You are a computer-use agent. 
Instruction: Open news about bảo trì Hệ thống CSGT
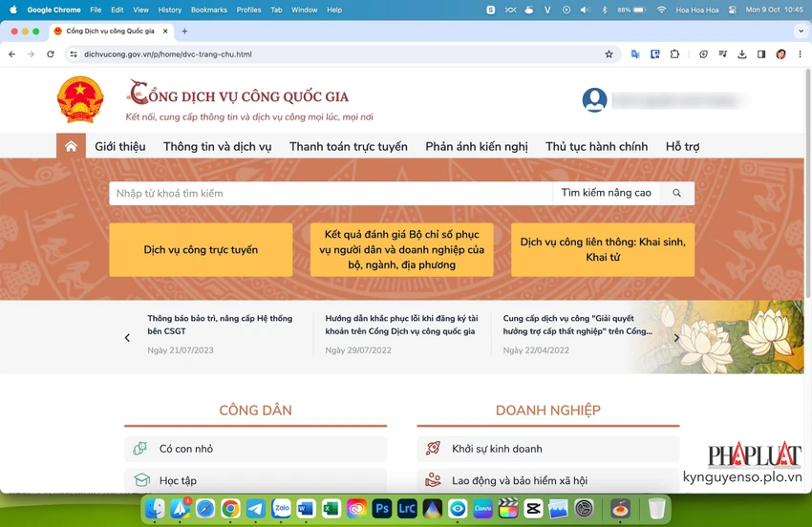coord(220,325)
